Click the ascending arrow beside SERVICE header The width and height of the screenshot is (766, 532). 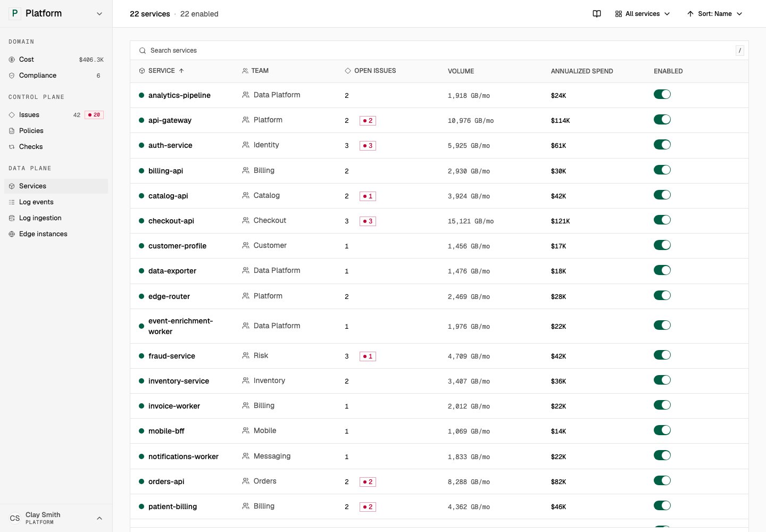click(181, 71)
